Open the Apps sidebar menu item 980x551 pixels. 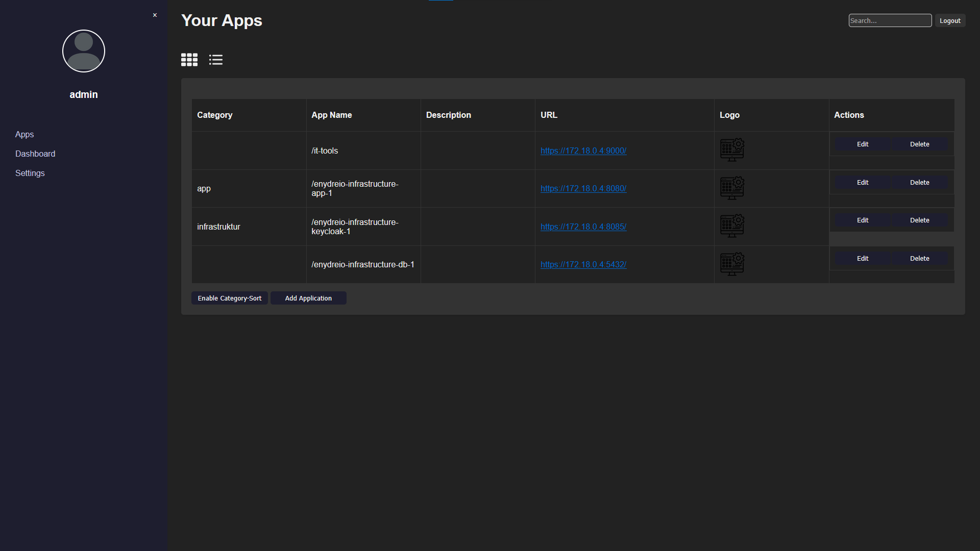(24, 134)
